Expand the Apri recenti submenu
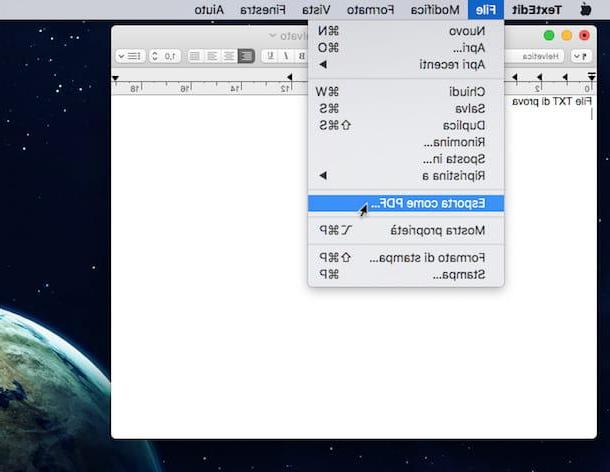This screenshot has height=472, width=610. [x=406, y=65]
